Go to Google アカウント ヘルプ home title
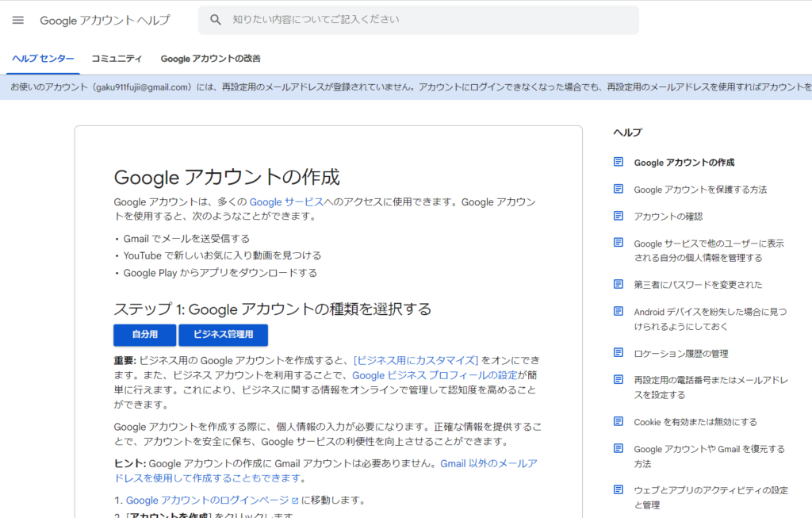Screen dimensions: 812x518 [105, 20]
